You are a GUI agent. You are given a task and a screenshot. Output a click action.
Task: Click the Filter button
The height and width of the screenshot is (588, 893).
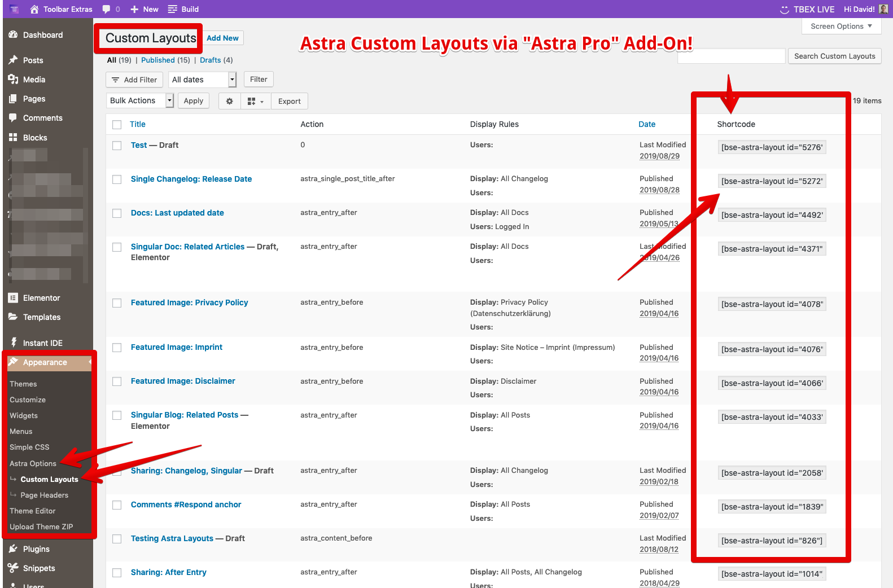tap(259, 80)
